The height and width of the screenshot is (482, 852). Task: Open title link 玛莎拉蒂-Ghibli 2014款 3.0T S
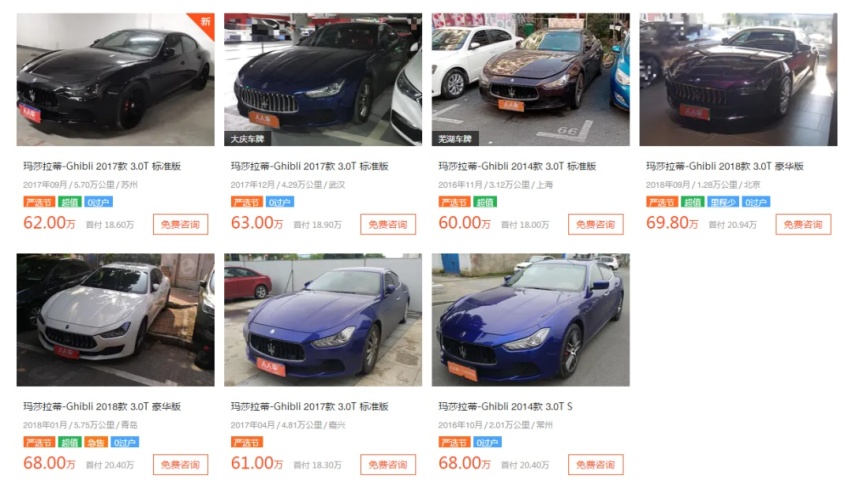point(505,406)
